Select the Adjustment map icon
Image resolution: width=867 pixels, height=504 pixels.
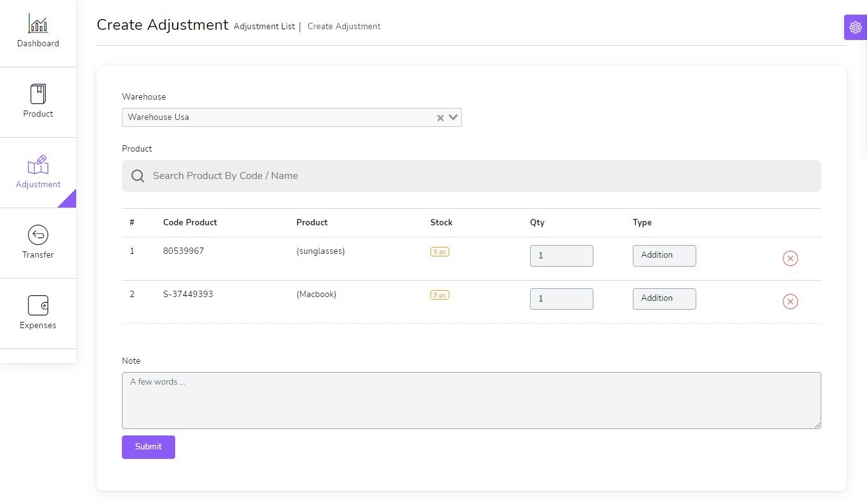(38, 165)
